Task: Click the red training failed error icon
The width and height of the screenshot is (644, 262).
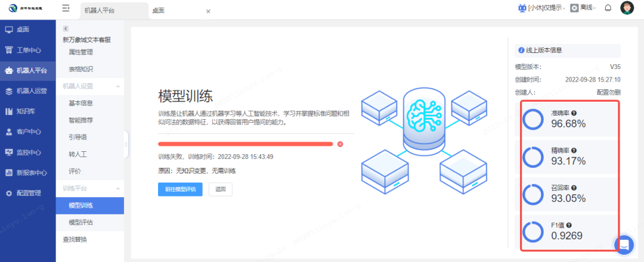Action: [x=340, y=144]
